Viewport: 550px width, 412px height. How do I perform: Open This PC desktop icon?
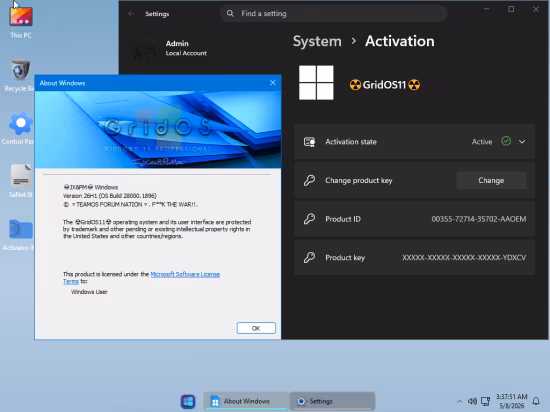point(21,22)
